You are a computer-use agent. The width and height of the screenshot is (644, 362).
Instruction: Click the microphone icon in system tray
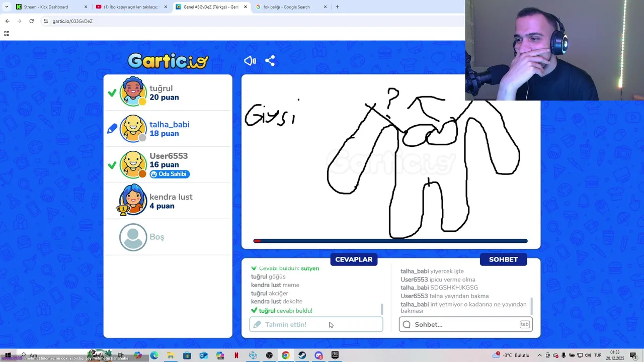(x=563, y=355)
